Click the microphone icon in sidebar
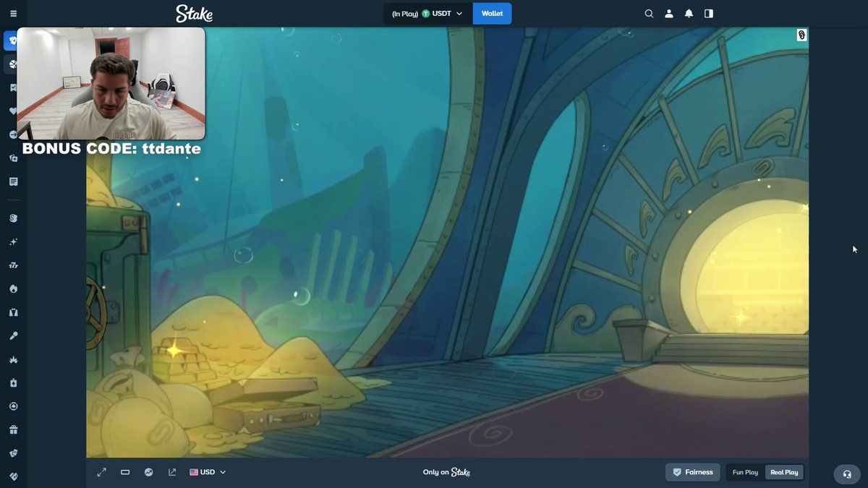 [13, 336]
